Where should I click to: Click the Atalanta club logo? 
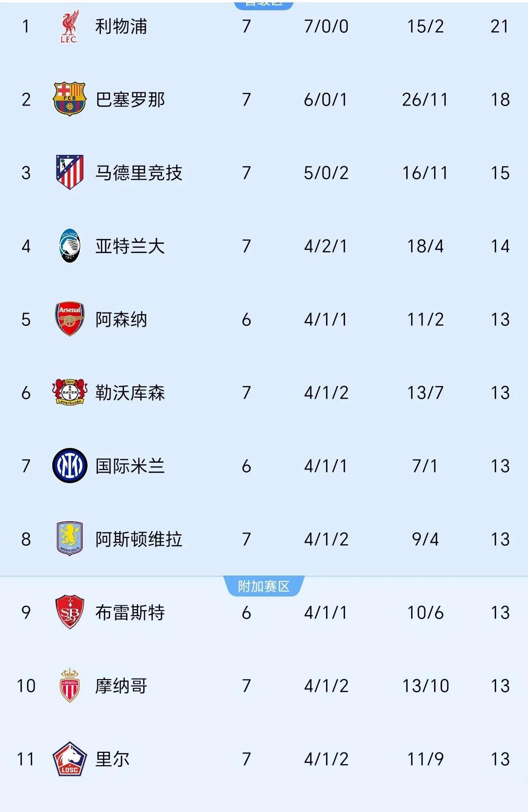click(70, 246)
